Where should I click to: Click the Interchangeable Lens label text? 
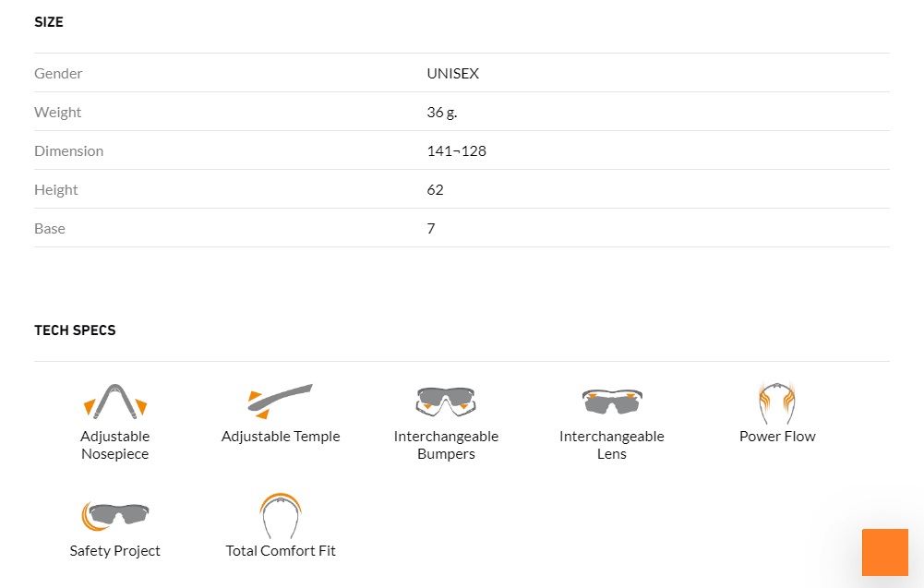coord(612,445)
